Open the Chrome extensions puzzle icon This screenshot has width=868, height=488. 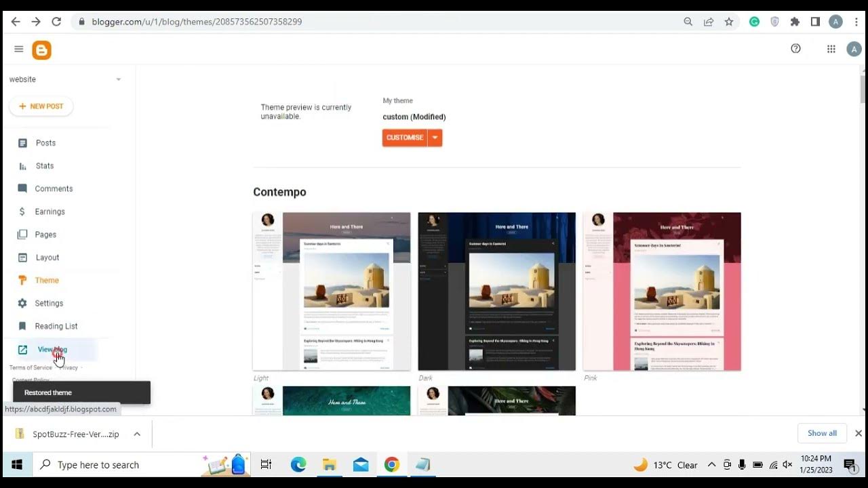pyautogui.click(x=795, y=22)
